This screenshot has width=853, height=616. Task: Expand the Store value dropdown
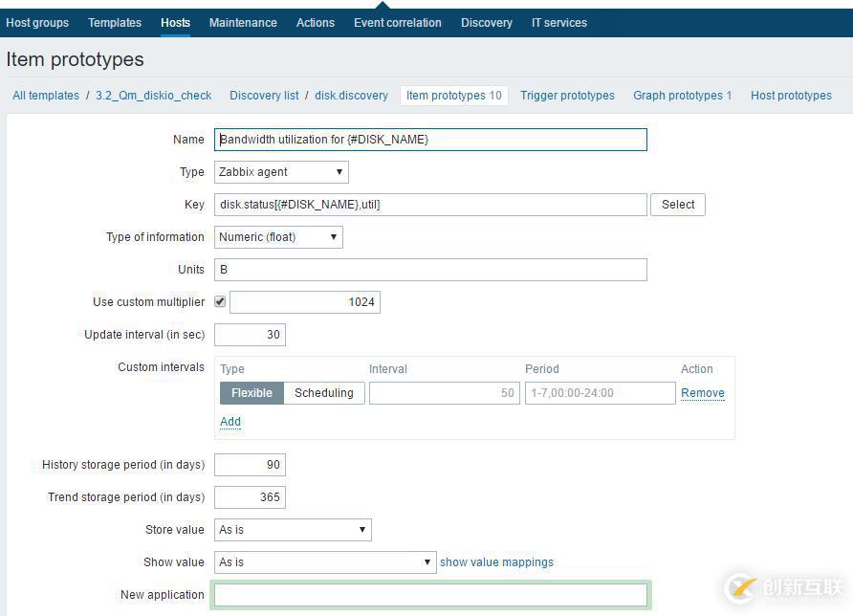293,530
